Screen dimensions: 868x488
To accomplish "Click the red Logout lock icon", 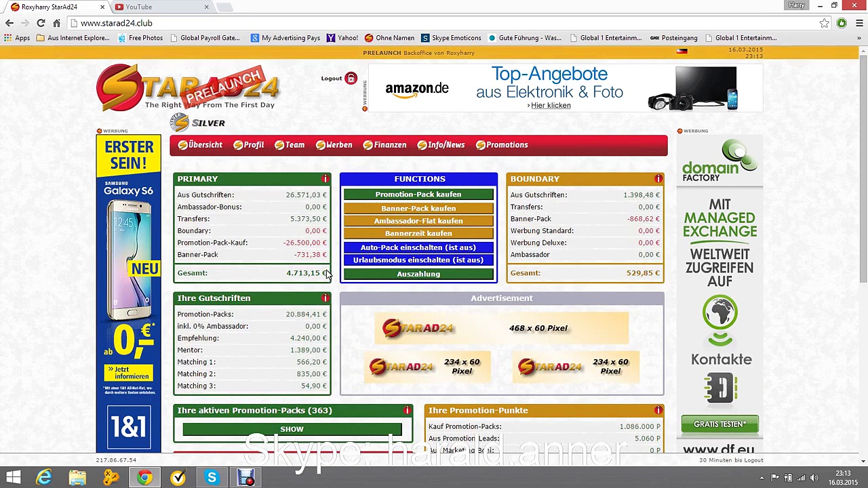I will [x=351, y=79].
